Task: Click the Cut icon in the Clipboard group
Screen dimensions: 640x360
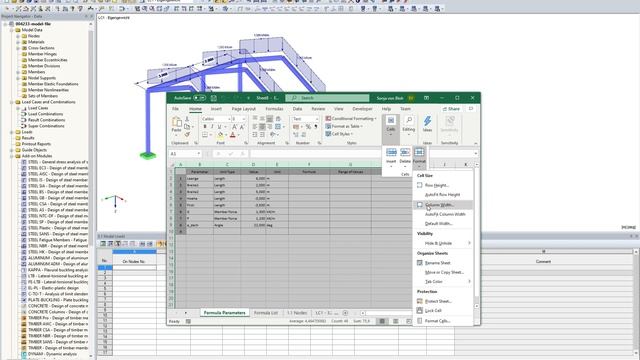Action: click(187, 119)
